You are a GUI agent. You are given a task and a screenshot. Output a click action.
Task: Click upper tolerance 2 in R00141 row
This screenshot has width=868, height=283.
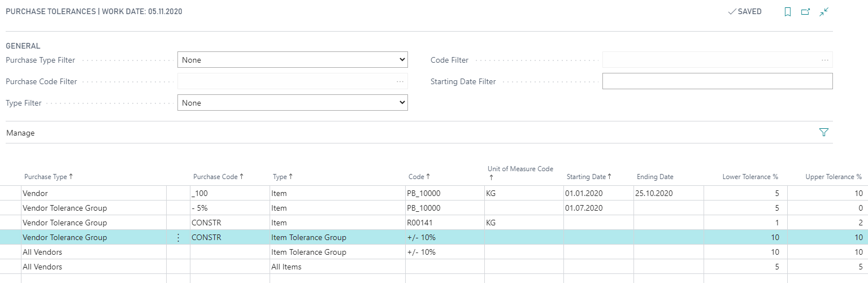coord(827,223)
